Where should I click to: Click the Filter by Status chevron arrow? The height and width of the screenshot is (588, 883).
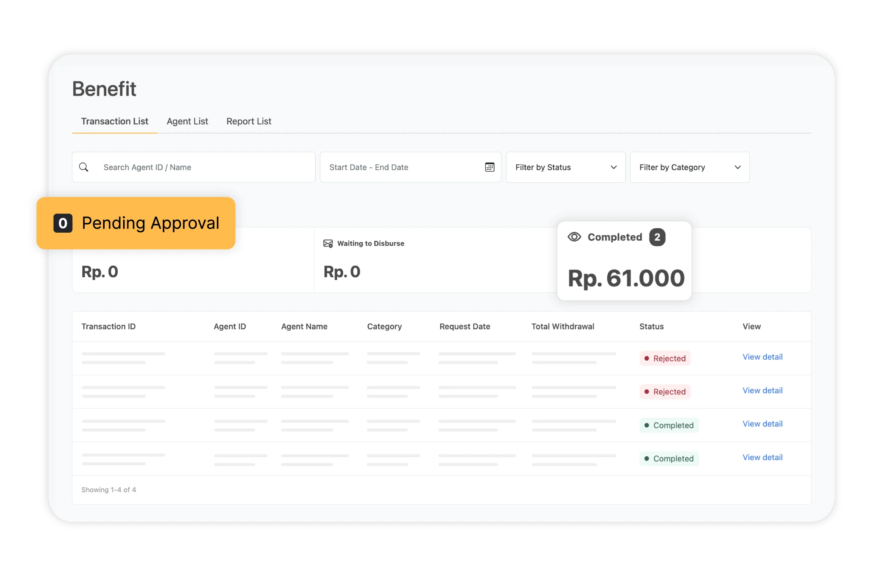click(x=613, y=167)
